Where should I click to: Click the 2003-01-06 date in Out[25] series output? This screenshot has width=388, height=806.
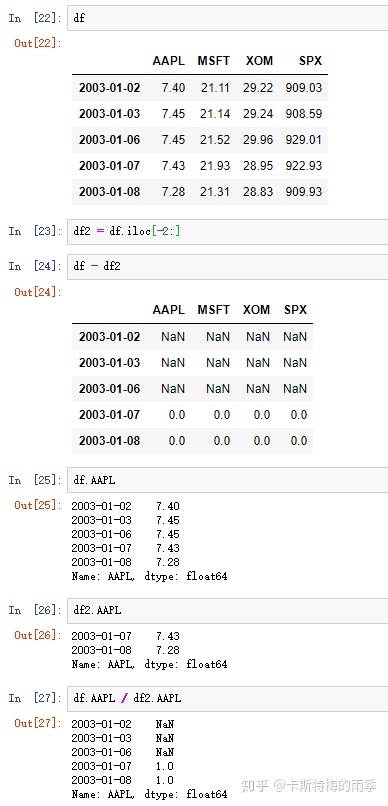101,534
